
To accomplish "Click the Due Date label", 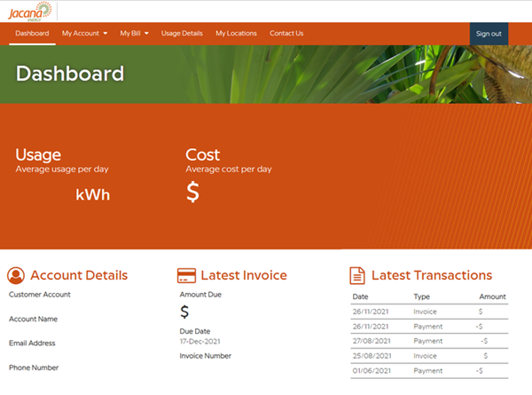I will tap(195, 331).
